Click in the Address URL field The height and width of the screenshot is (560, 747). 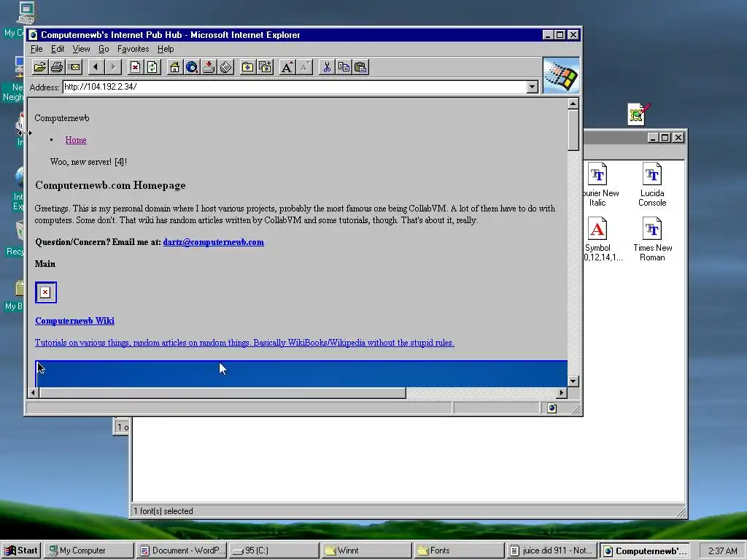click(x=295, y=87)
